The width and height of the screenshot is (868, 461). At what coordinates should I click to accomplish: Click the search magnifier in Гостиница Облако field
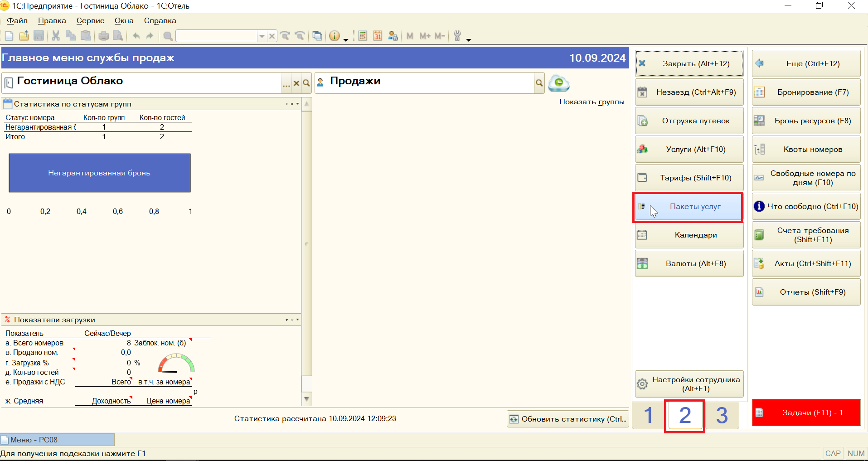306,83
